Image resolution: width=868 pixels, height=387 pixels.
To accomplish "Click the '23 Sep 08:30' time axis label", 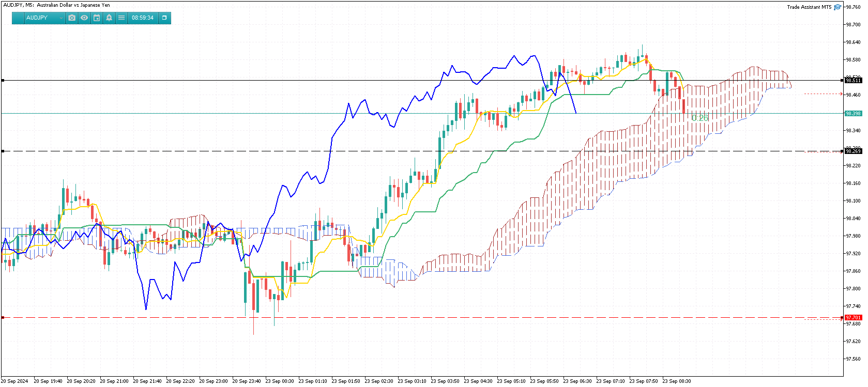I will tap(677, 381).
